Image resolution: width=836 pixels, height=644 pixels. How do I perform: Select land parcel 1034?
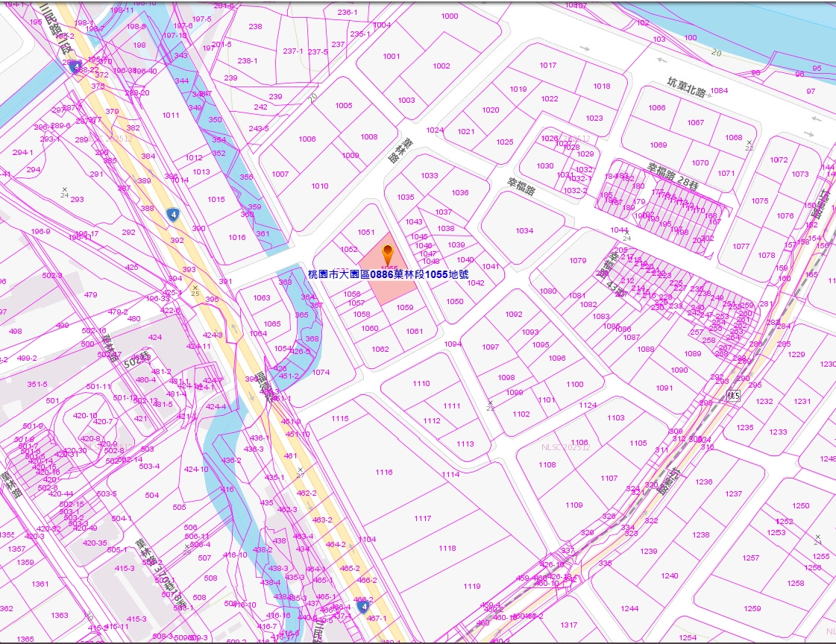pyautogui.click(x=524, y=231)
